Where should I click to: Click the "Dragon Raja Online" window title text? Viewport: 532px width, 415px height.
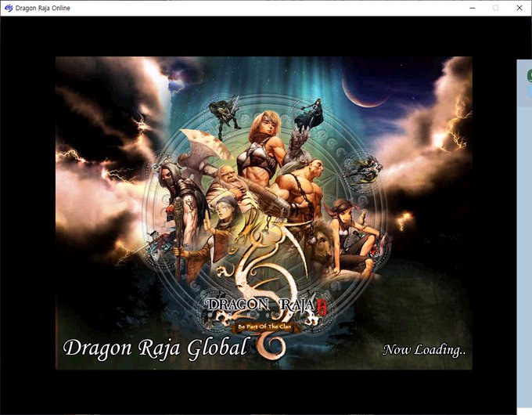point(43,8)
